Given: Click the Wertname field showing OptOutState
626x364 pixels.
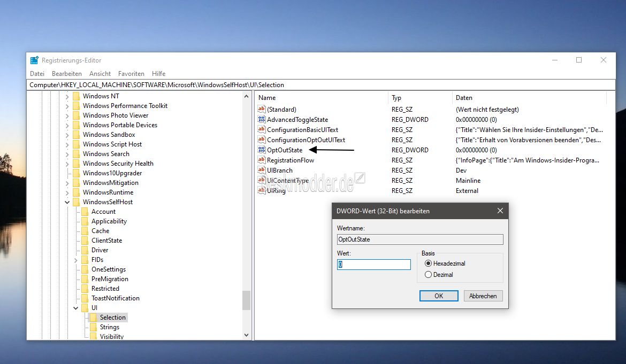Looking at the screenshot, I should coord(420,239).
